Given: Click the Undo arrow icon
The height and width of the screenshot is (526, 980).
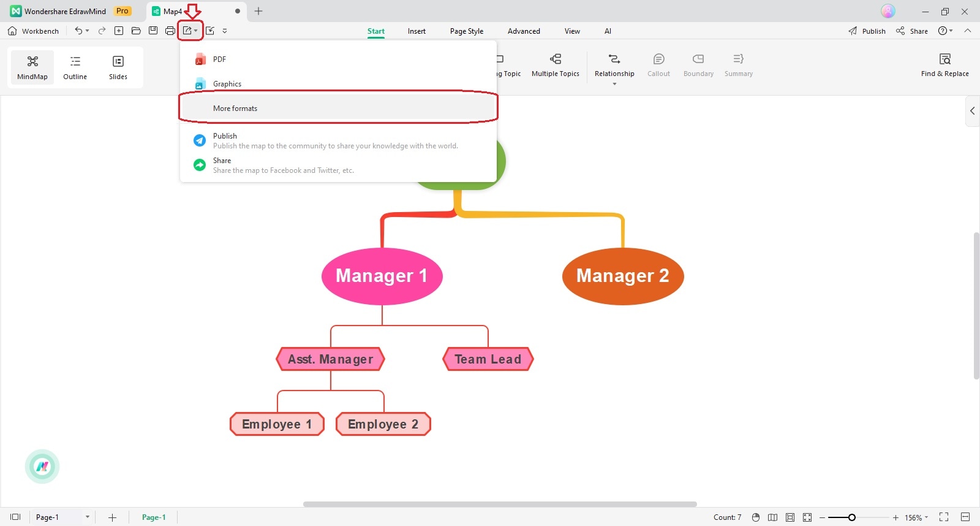Looking at the screenshot, I should coord(78,31).
